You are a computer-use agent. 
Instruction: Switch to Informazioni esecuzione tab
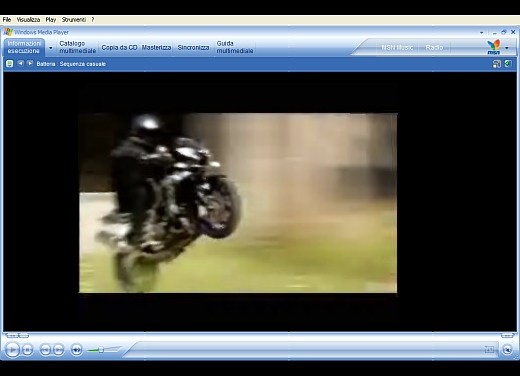(24, 47)
